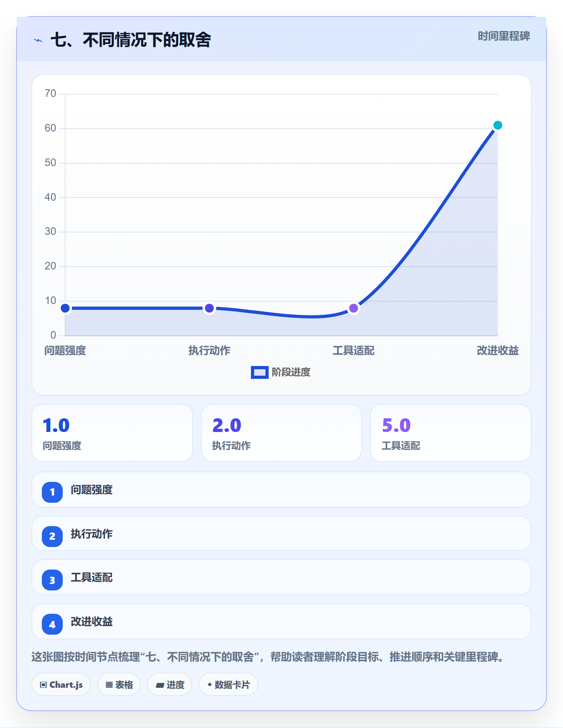Click the 时间里程碑 label in the header
The image size is (563, 728).
coord(504,36)
